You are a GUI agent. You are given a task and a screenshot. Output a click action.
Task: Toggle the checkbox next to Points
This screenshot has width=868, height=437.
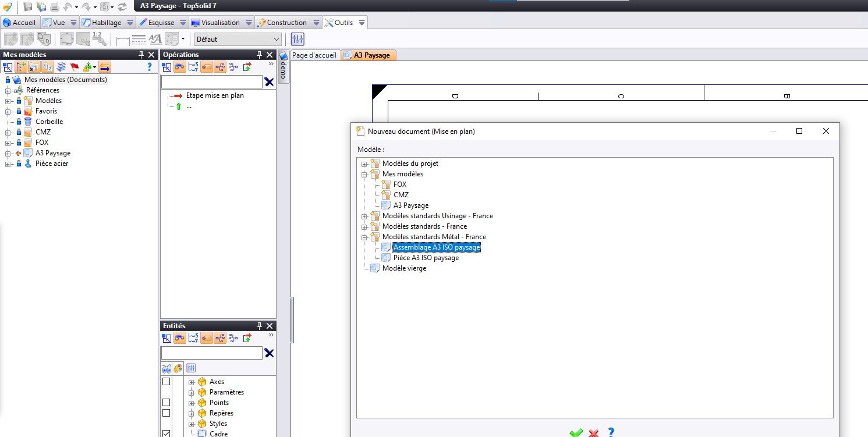[166, 403]
